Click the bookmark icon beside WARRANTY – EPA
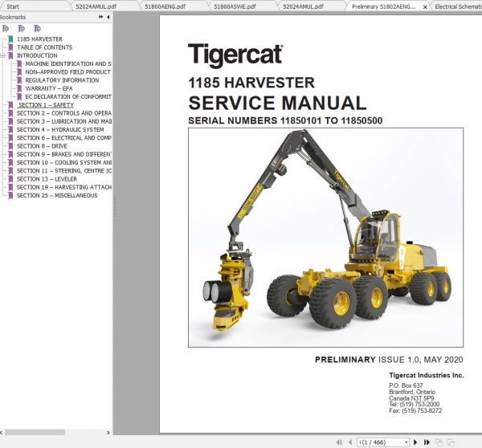Screen dimensions: 482x448 (x=19, y=88)
